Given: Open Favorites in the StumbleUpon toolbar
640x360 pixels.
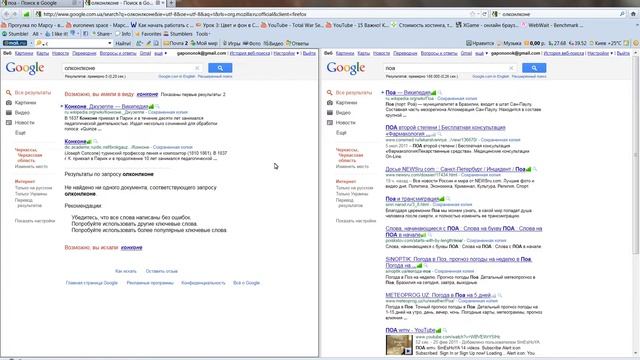Looking at the screenshot, I should tap(148, 34).
